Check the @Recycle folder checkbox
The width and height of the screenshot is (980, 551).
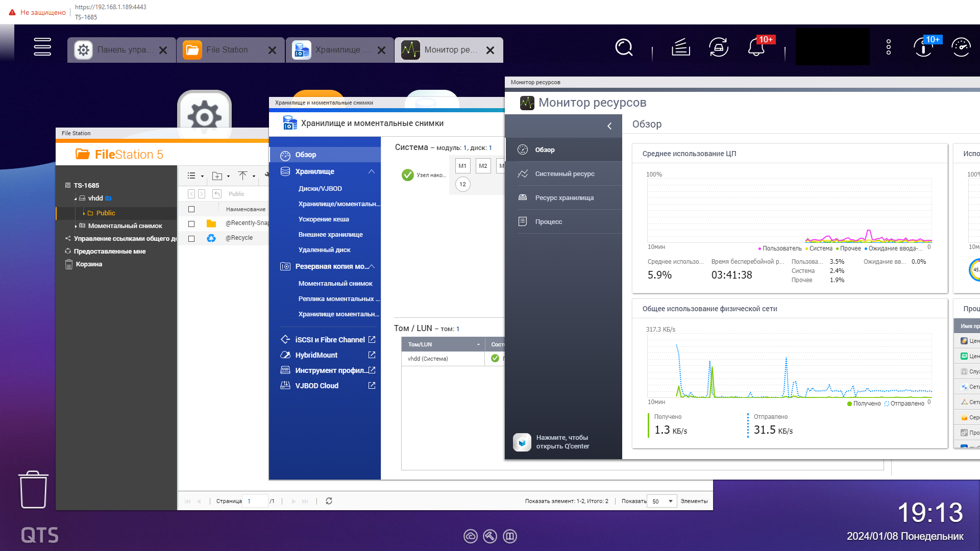pyautogui.click(x=191, y=238)
